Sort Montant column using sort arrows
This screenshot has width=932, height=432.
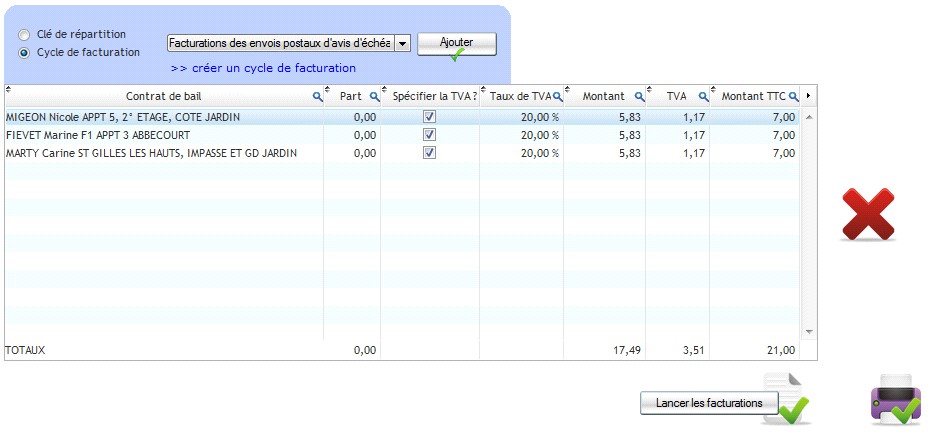(568, 90)
